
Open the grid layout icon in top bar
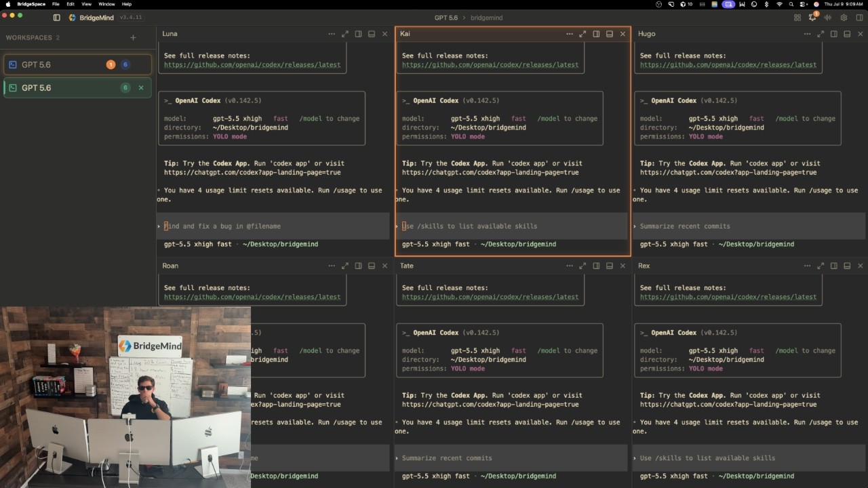pyautogui.click(x=797, y=18)
